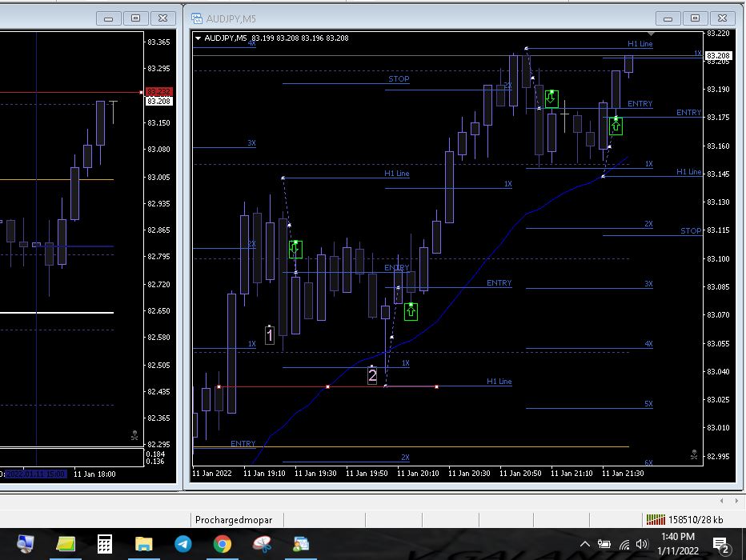
Task: Click the green up-arrow signal near 21:30
Action: 616,126
